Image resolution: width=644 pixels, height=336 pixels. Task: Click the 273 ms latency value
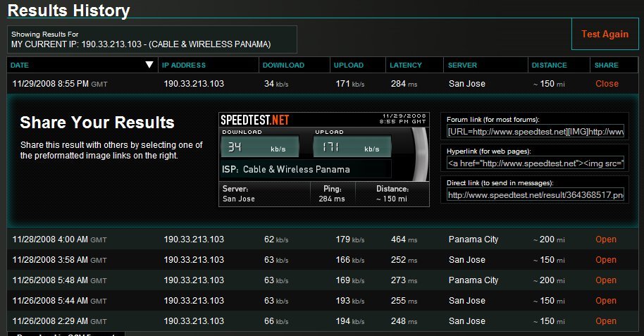(x=404, y=280)
